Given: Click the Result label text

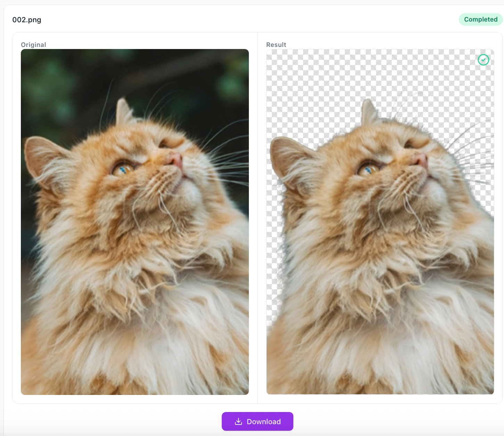Looking at the screenshot, I should coord(276,45).
